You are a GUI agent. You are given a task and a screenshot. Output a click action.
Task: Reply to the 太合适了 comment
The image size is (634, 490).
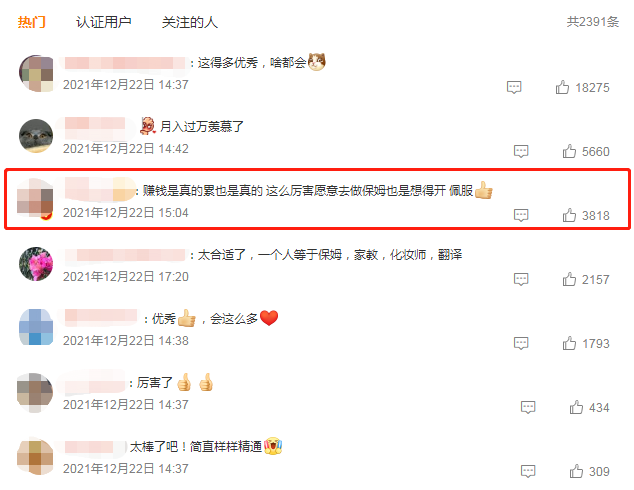coord(521,279)
